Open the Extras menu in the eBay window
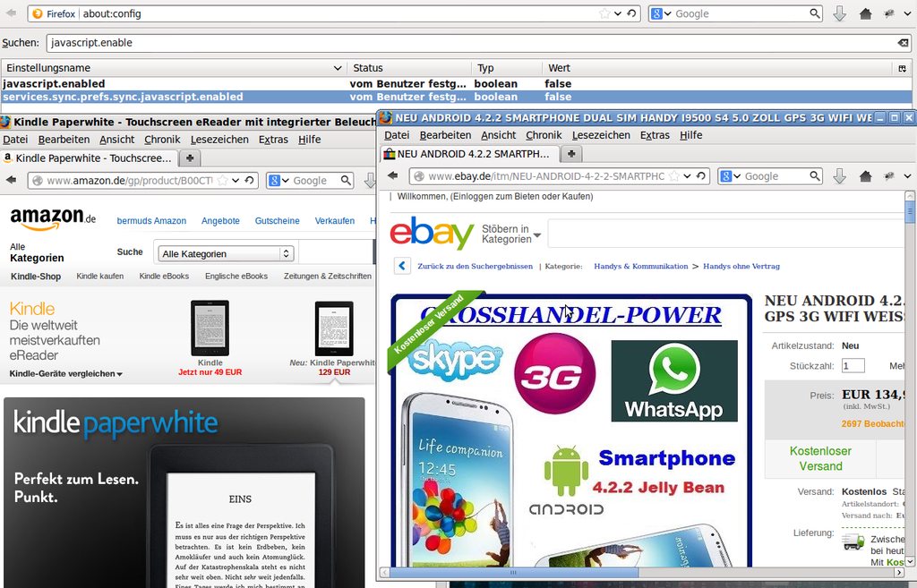The height and width of the screenshot is (588, 917). click(x=655, y=135)
